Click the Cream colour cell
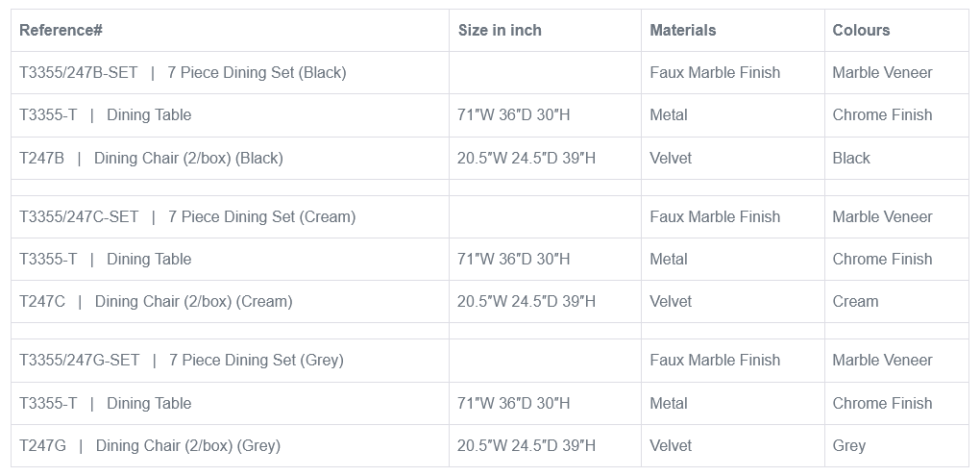This screenshot has width=980, height=476. (855, 301)
